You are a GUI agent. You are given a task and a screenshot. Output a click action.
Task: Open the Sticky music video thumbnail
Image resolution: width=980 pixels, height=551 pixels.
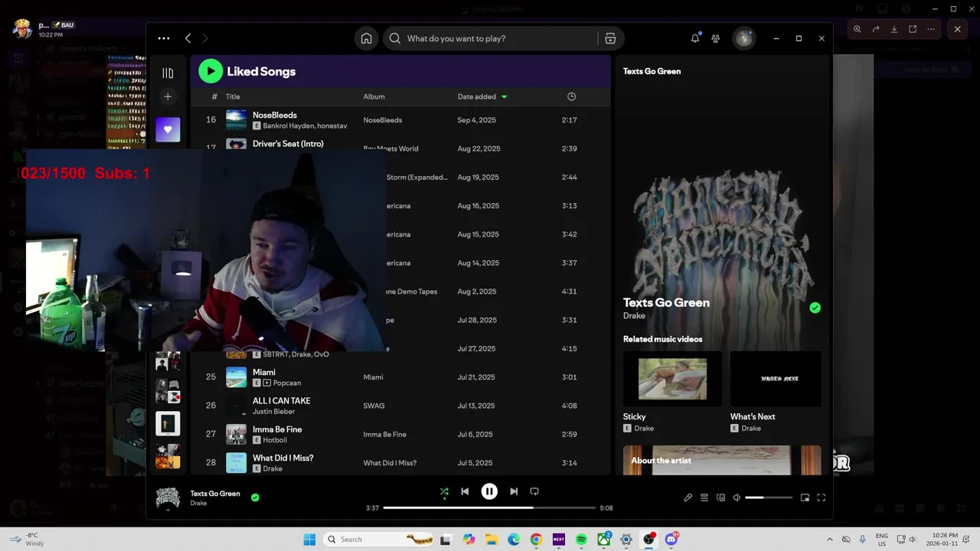[672, 379]
